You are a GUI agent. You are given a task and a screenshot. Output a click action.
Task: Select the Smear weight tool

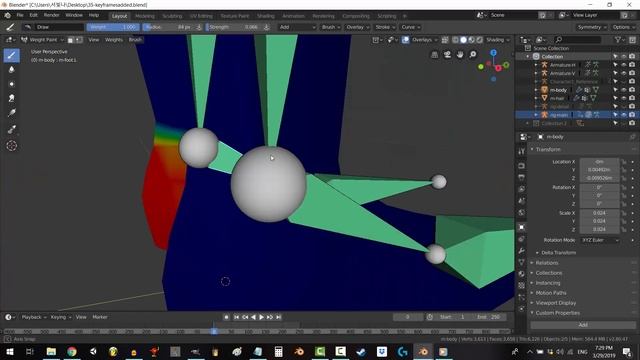pyautogui.click(x=11, y=98)
